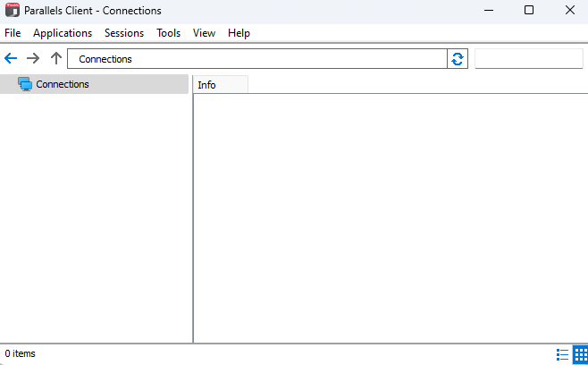The width and height of the screenshot is (588, 365).
Task: Navigate up one level arrow
Action: click(x=56, y=58)
